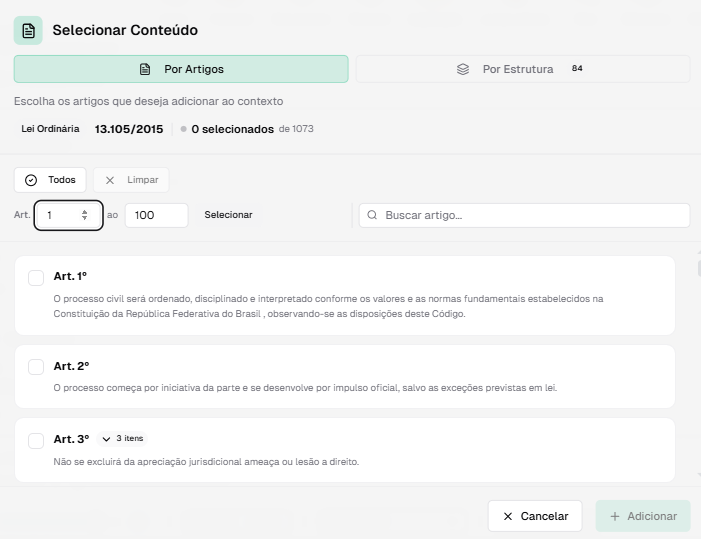Click the article list vertical scrollbar

click(697, 370)
